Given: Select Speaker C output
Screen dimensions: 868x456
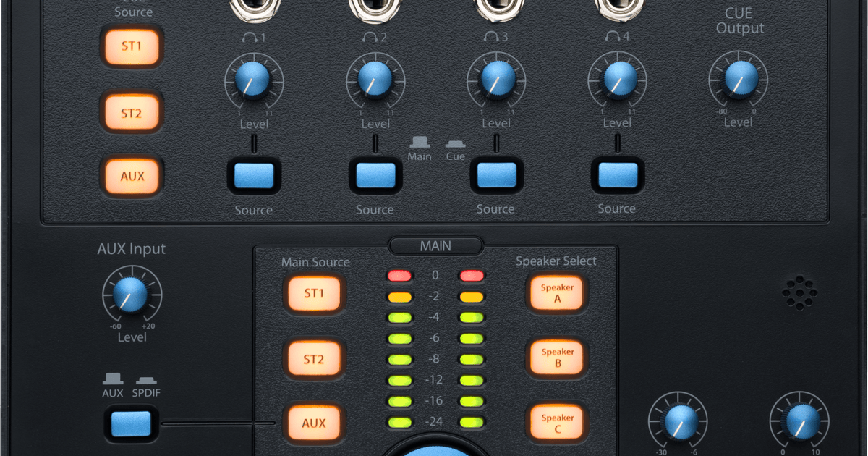Looking at the screenshot, I should pyautogui.click(x=557, y=422).
